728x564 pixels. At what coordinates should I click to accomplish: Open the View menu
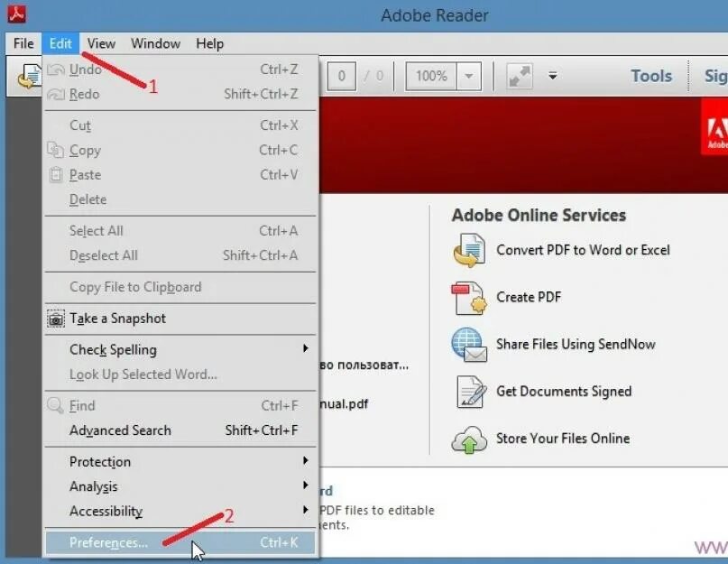coord(101,43)
